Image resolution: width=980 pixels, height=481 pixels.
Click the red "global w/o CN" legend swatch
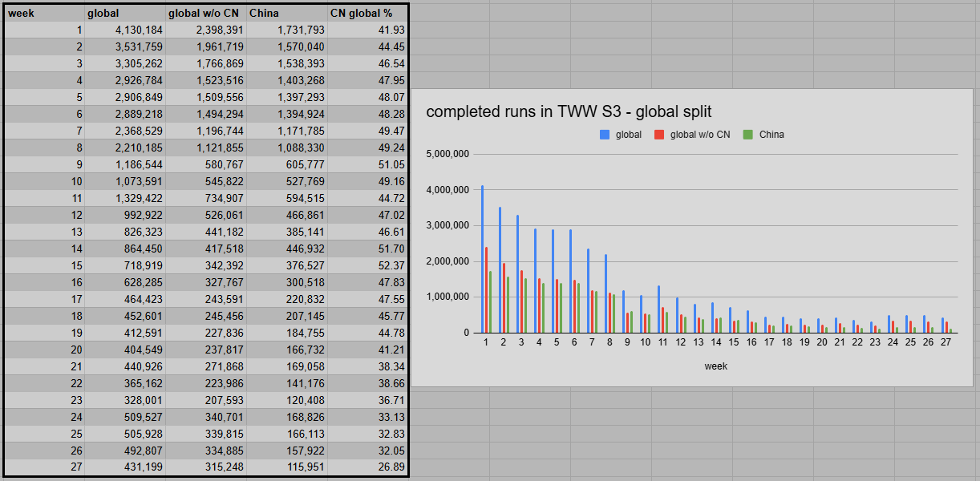tap(658, 134)
